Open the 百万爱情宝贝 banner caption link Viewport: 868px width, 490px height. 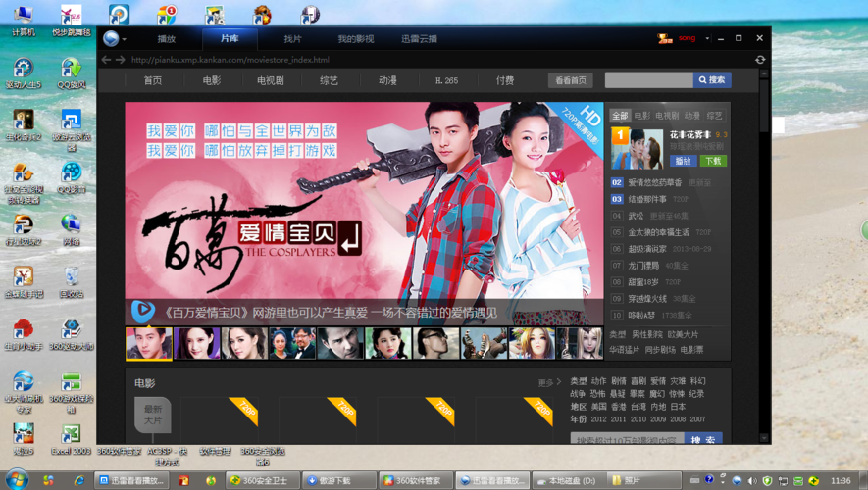point(331,313)
